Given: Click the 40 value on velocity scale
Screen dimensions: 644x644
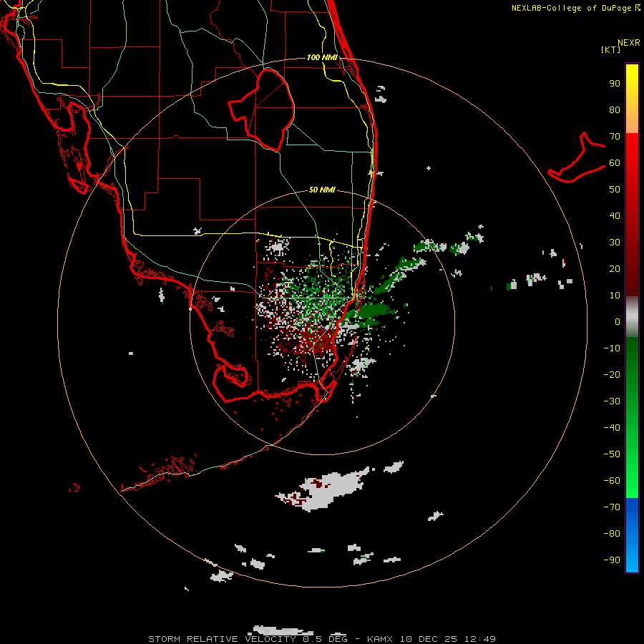Looking at the screenshot, I should (x=615, y=215).
